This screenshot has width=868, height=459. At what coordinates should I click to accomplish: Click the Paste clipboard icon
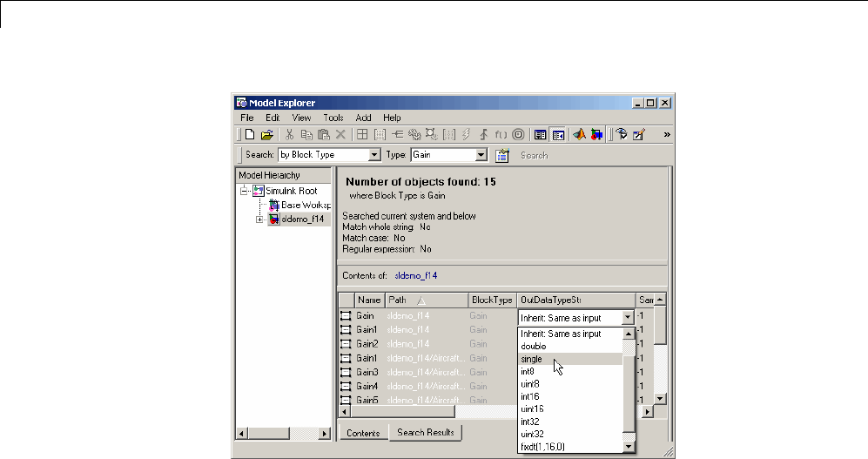[324, 134]
